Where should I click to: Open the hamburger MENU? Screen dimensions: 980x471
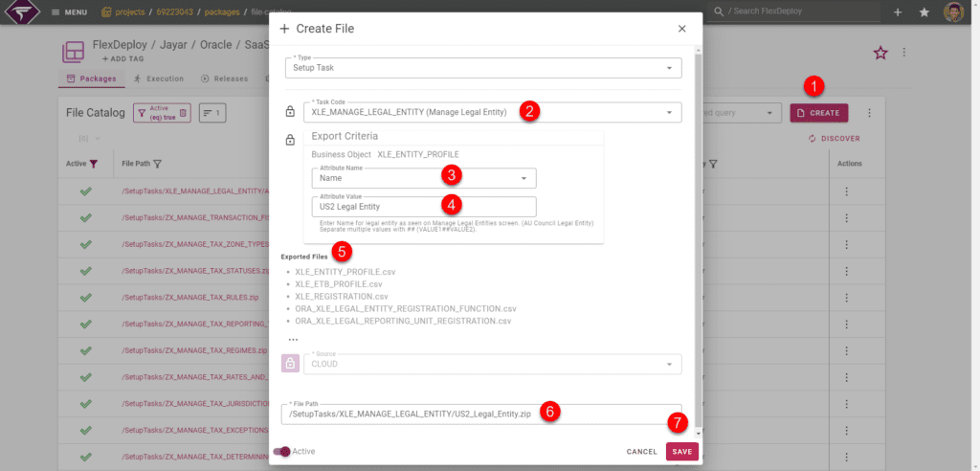(x=68, y=11)
